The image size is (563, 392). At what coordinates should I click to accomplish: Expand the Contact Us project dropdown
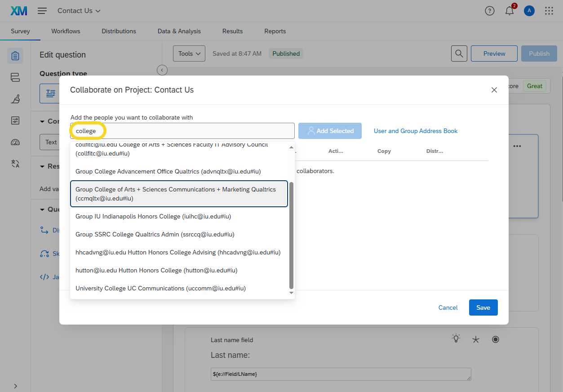79,11
